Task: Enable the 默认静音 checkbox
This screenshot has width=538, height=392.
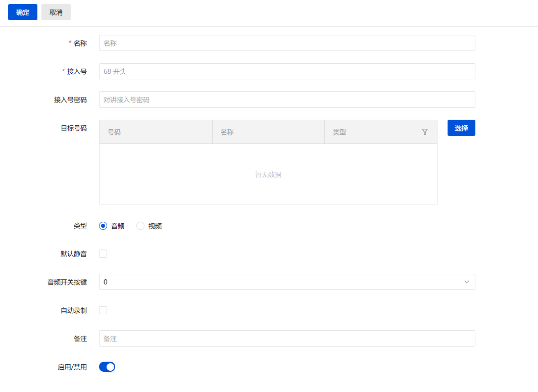Action: tap(103, 254)
